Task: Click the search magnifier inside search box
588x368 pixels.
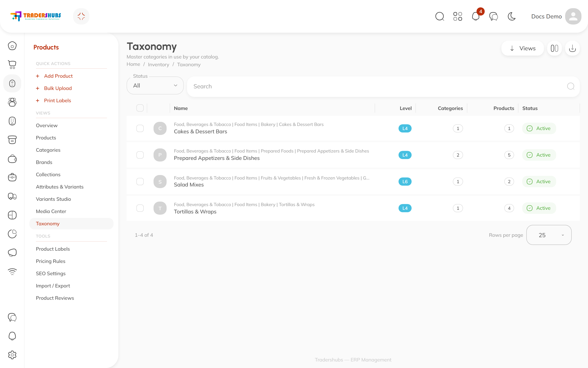Action: tap(570, 86)
